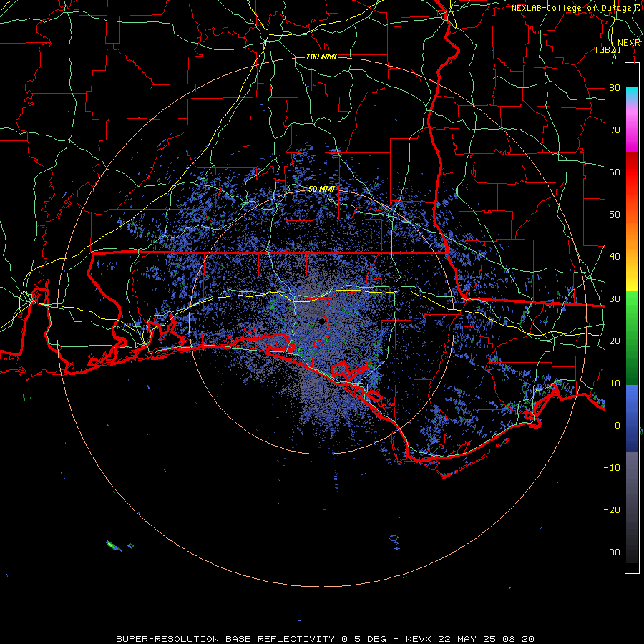The height and width of the screenshot is (644, 644).
Task: Select the 70 value on dBZ scale
Action: [x=615, y=130]
